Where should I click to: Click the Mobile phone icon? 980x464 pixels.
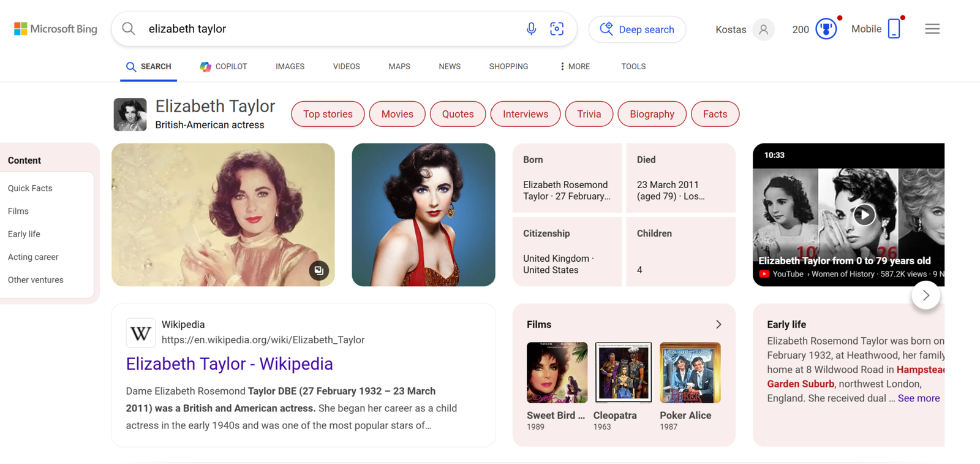[894, 29]
